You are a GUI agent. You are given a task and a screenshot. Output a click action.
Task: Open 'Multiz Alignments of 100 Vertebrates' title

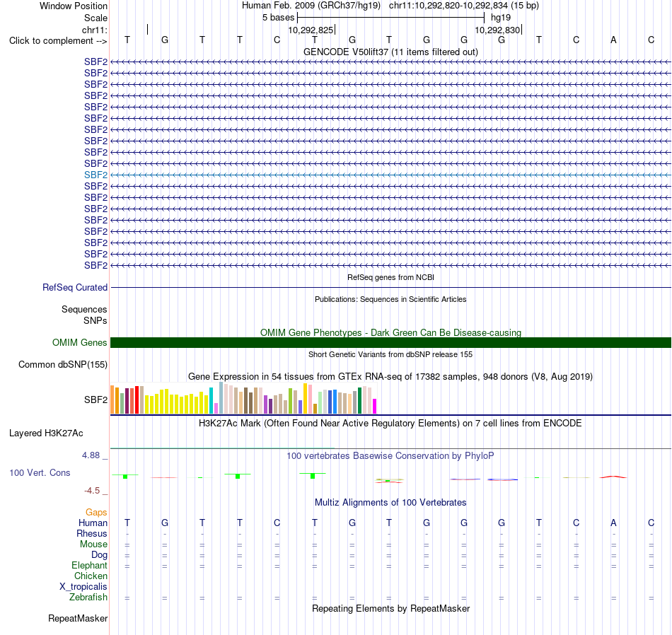point(390,502)
